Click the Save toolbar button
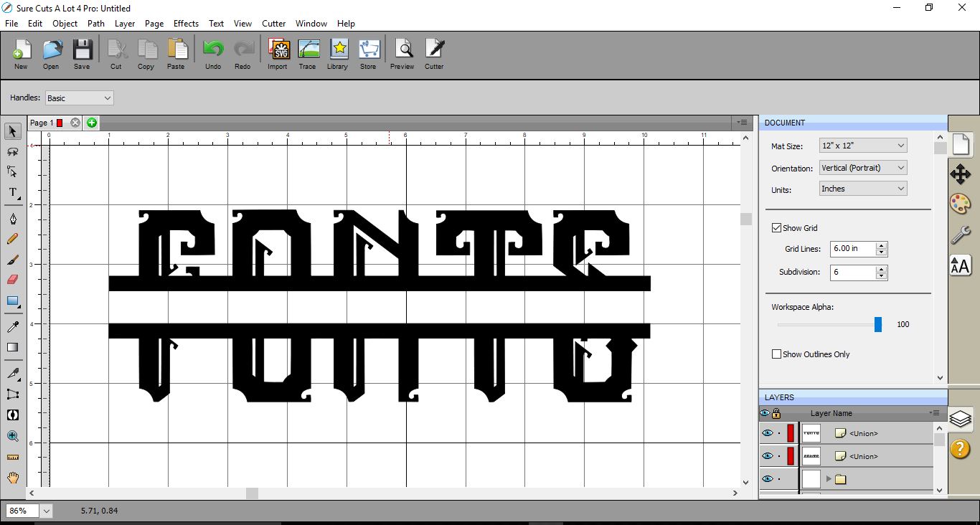The image size is (980, 525). (x=82, y=55)
